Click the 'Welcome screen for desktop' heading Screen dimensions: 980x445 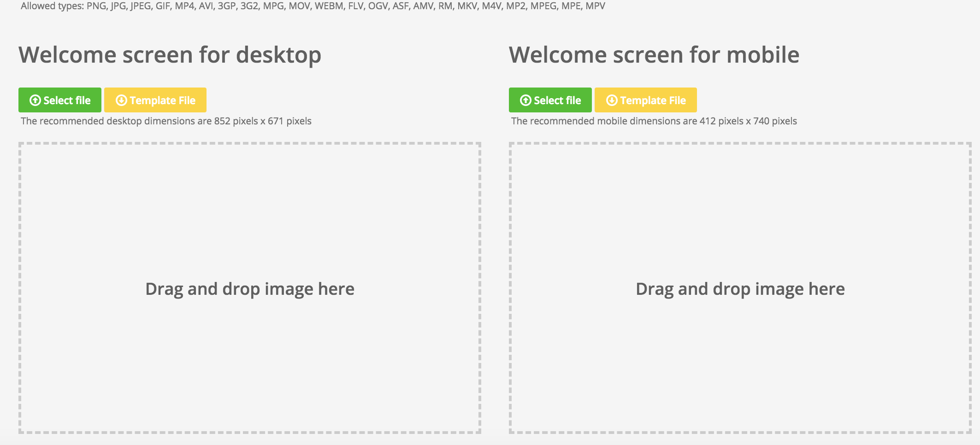(x=170, y=55)
